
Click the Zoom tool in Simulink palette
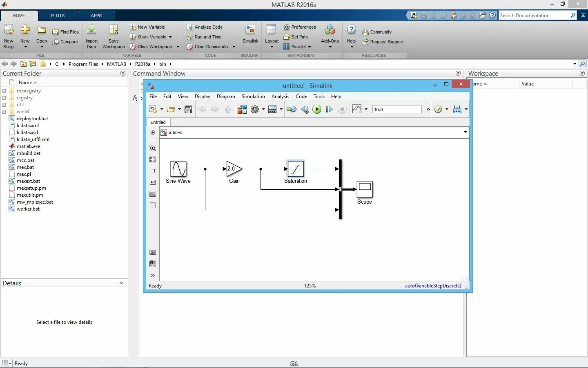(x=153, y=148)
